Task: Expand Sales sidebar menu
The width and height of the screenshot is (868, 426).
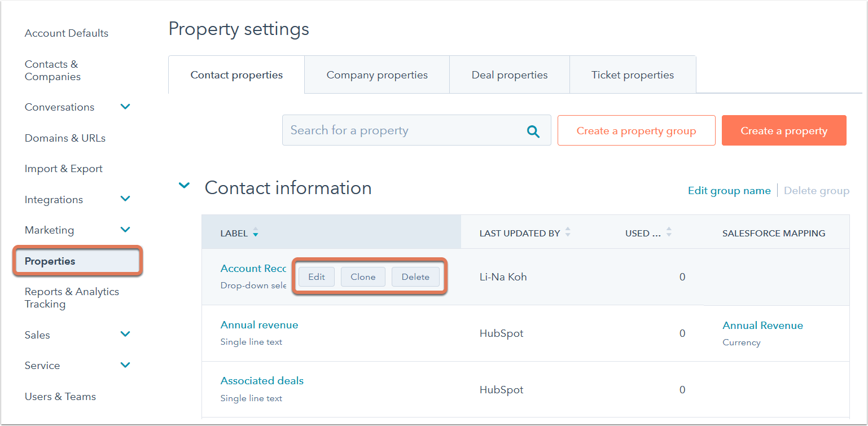Action: pos(125,334)
